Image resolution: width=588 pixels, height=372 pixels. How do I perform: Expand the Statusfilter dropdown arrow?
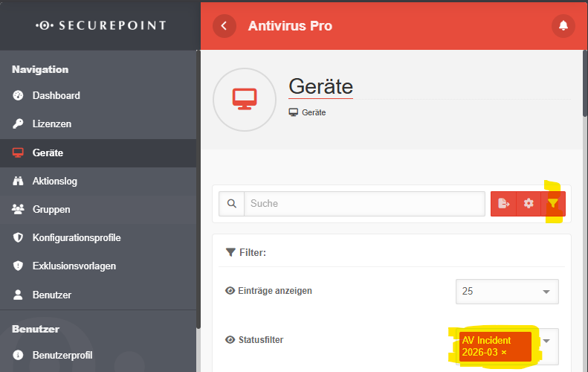[x=546, y=341]
